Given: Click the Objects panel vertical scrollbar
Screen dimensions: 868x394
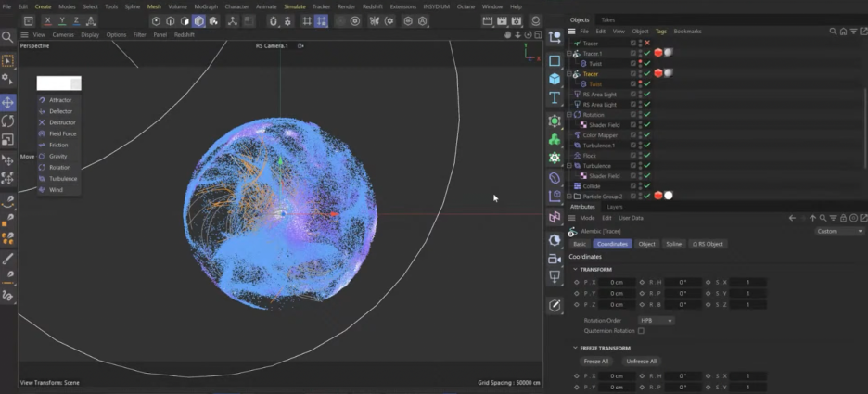Looking at the screenshot, I should pos(866,127).
